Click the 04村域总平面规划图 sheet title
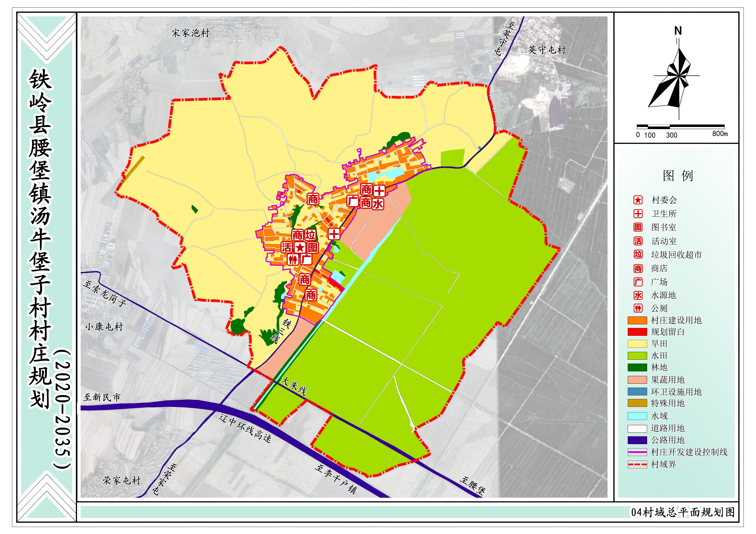 pyautogui.click(x=683, y=512)
